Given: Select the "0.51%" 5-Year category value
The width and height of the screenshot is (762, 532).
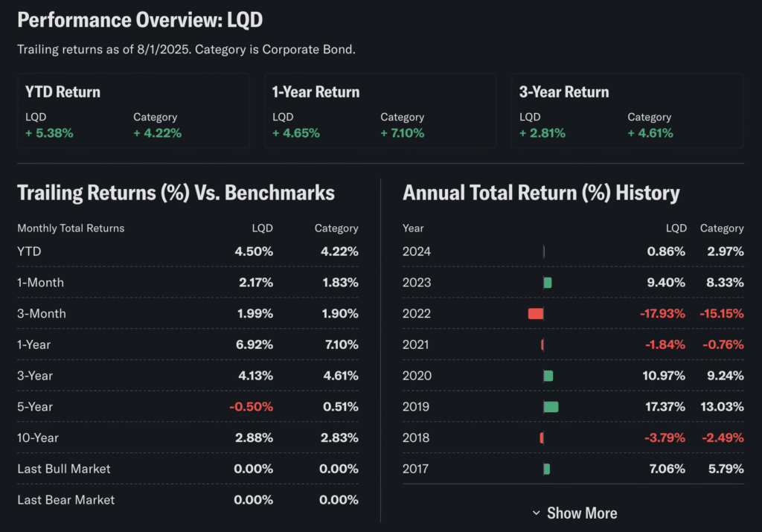Looking at the screenshot, I should [341, 407].
